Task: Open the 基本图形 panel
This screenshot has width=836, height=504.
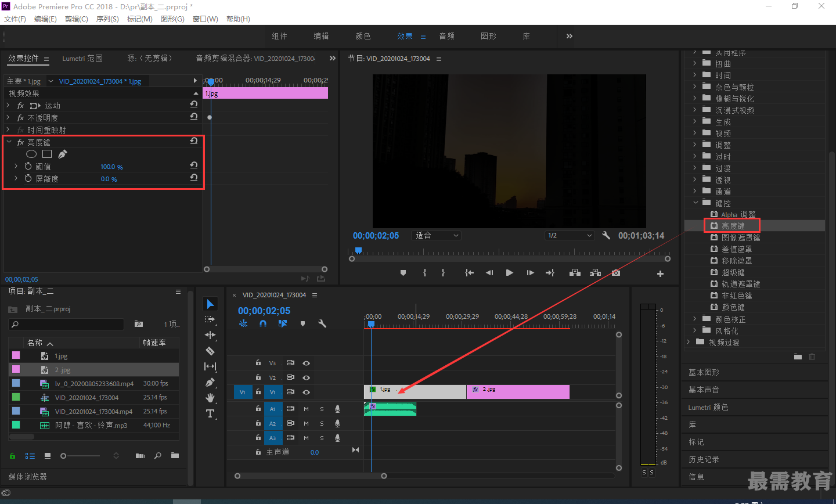Action: (x=704, y=372)
